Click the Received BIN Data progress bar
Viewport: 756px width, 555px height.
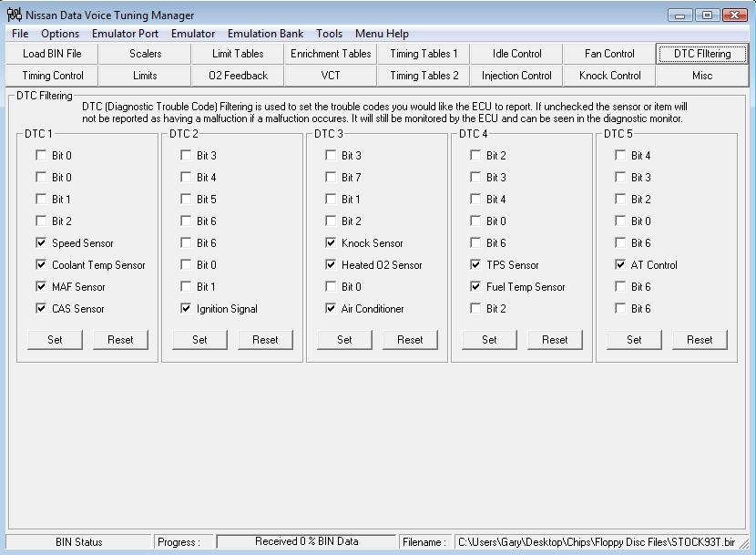tap(306, 541)
